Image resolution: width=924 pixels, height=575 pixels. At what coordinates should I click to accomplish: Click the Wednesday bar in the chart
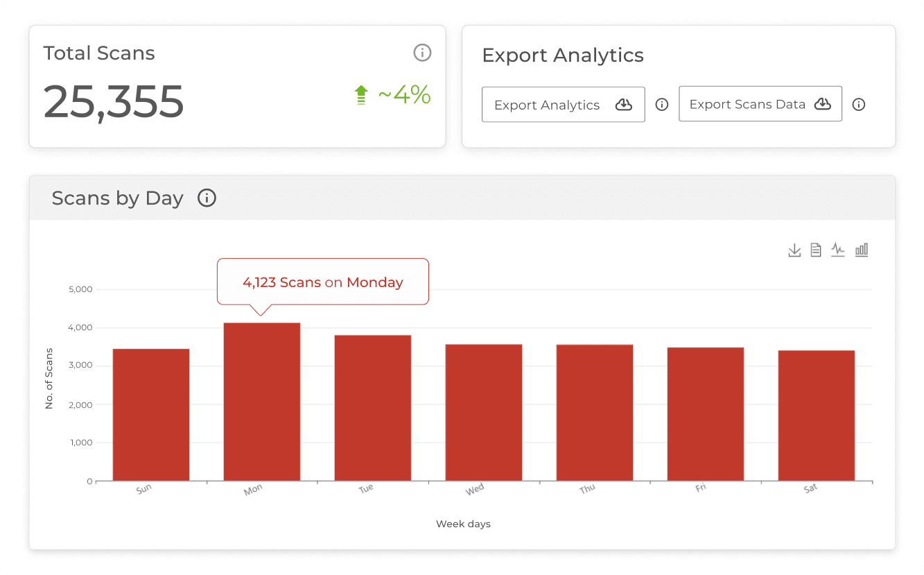point(484,412)
